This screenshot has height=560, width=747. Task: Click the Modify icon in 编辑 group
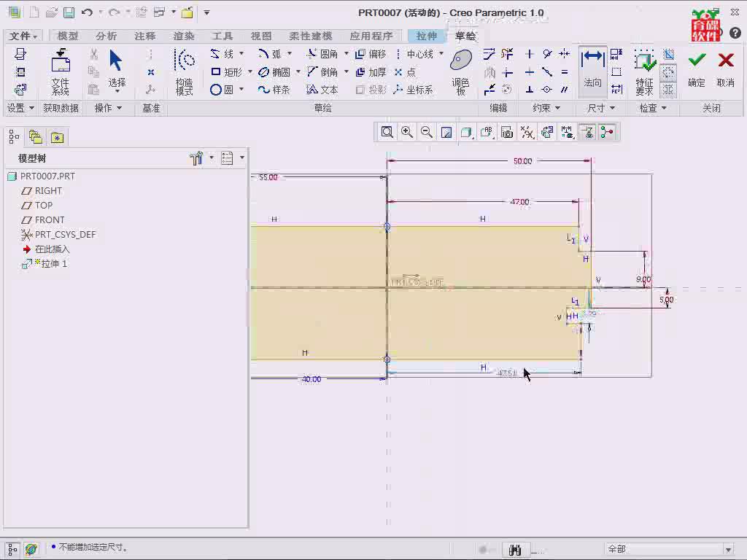point(489,54)
